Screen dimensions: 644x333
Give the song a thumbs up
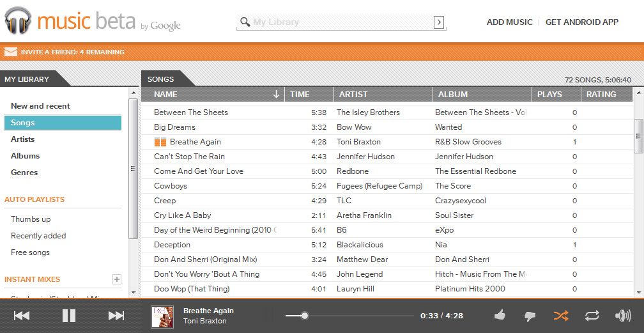500,316
